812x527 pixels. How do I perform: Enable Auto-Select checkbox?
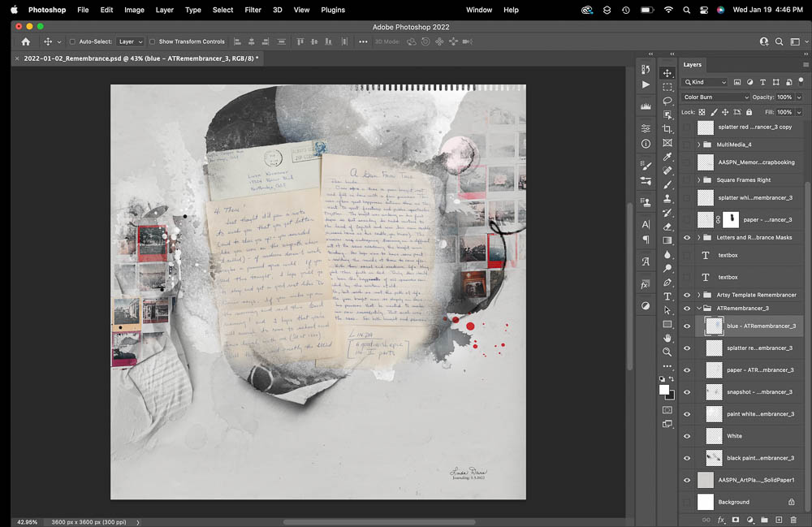tap(72, 42)
